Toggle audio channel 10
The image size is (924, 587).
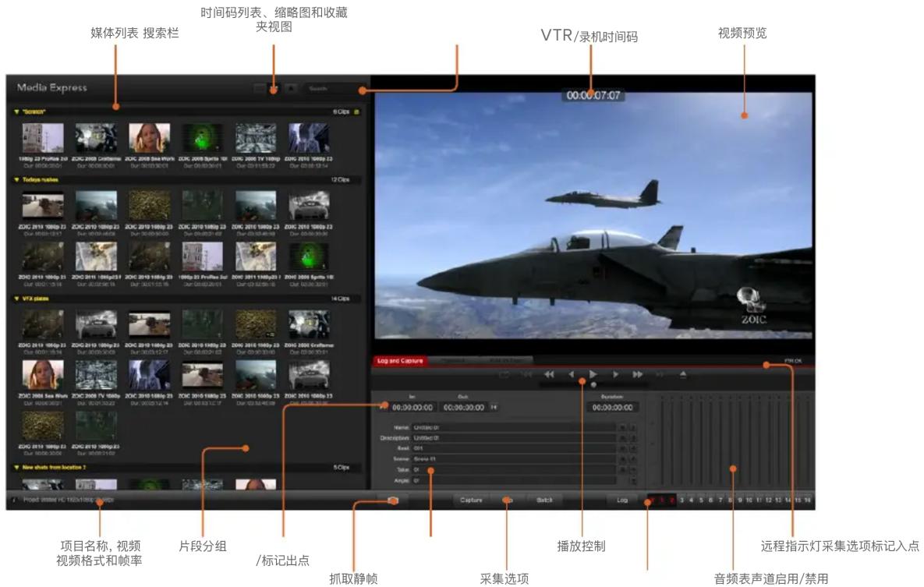pyautogui.click(x=749, y=500)
